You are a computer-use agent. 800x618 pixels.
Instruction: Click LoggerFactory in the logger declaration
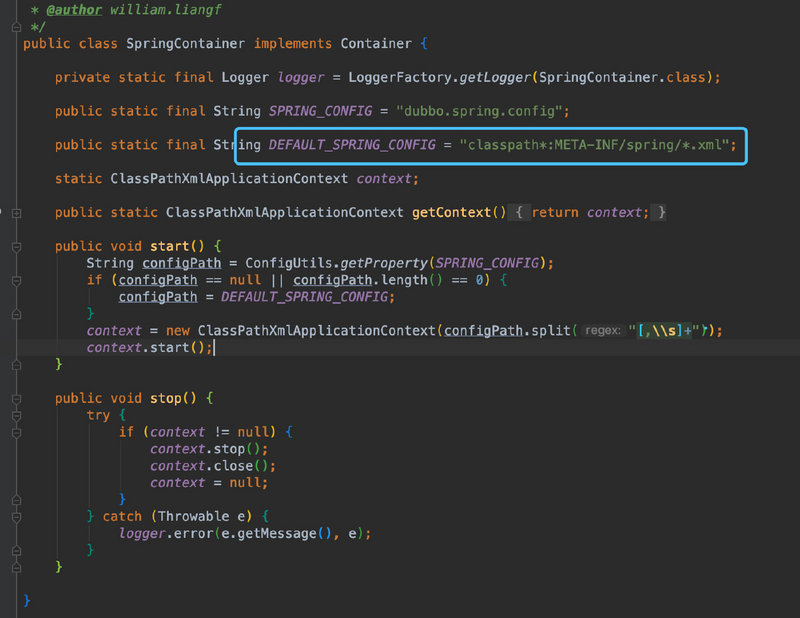(x=400, y=77)
